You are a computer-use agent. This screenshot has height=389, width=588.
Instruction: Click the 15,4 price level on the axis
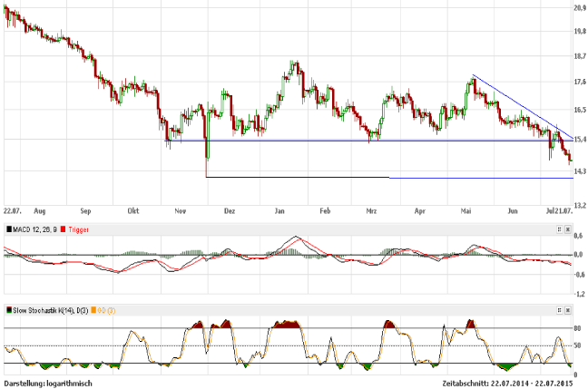578,140
